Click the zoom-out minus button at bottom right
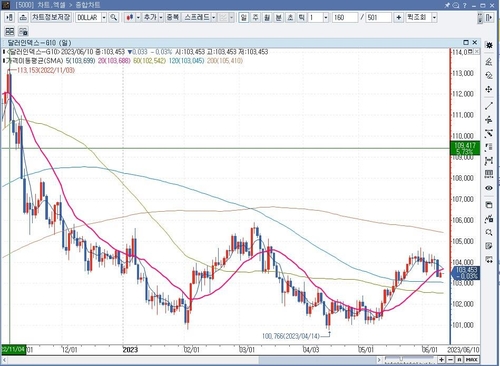500x366 pixels. click(x=451, y=360)
